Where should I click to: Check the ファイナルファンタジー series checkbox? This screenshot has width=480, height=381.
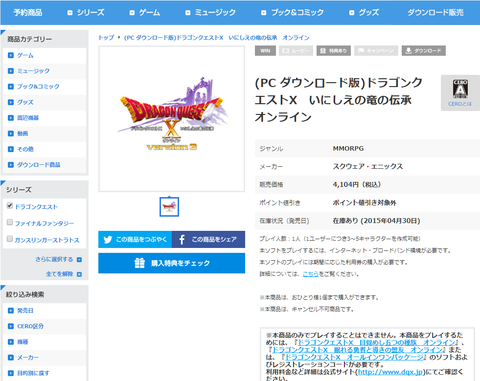coord(10,222)
